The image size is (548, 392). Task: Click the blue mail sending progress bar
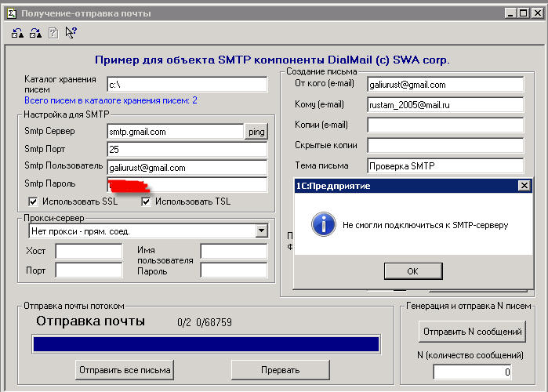coord(205,344)
